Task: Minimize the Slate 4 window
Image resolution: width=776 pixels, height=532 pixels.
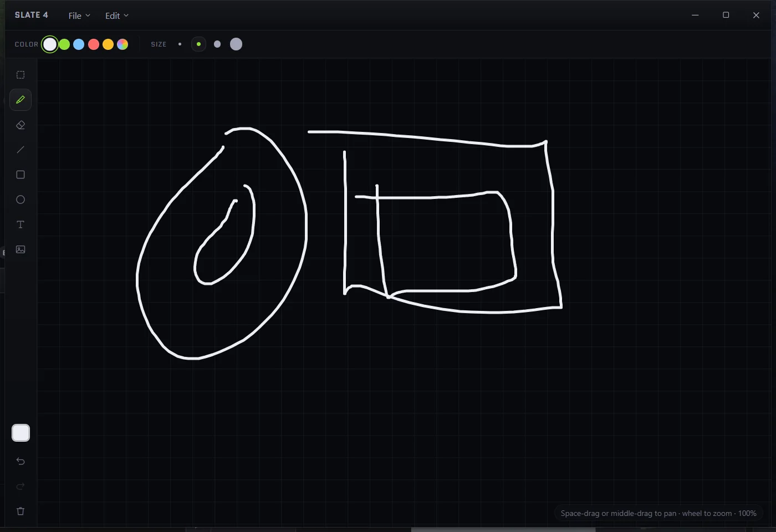Action: point(695,15)
